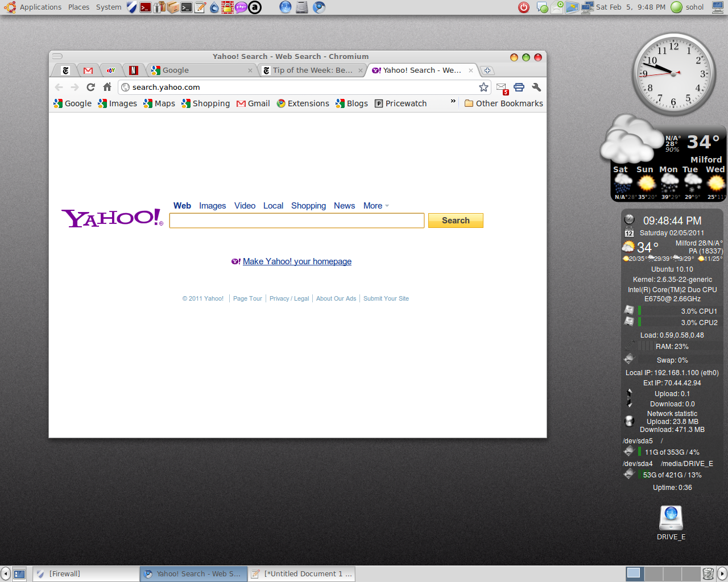
Task: Select Yahoo Video search tab
Action: (245, 206)
